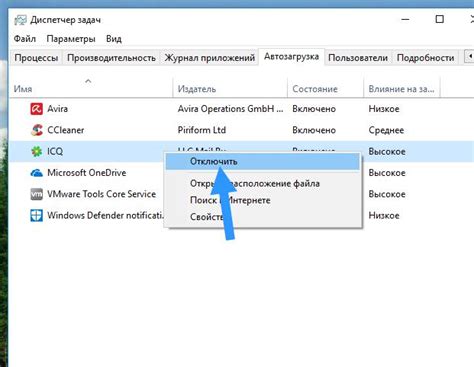The height and width of the screenshot is (367, 474).
Task: Click the tab strip scroll-left arrow
Action: coord(469,56)
